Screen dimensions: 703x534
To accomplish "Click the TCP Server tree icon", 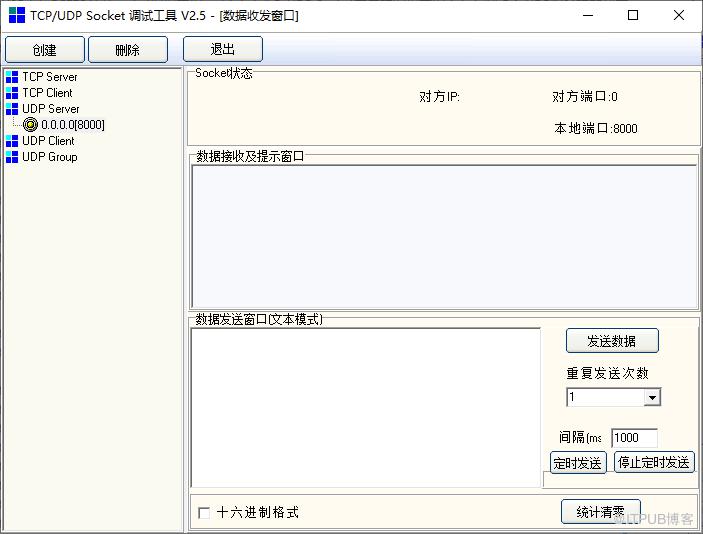I will [12, 77].
